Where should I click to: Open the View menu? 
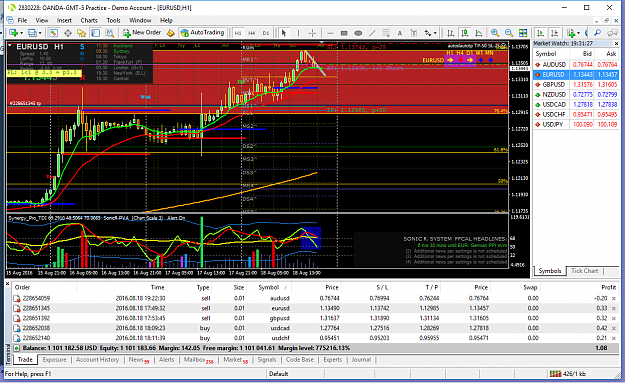(42, 20)
